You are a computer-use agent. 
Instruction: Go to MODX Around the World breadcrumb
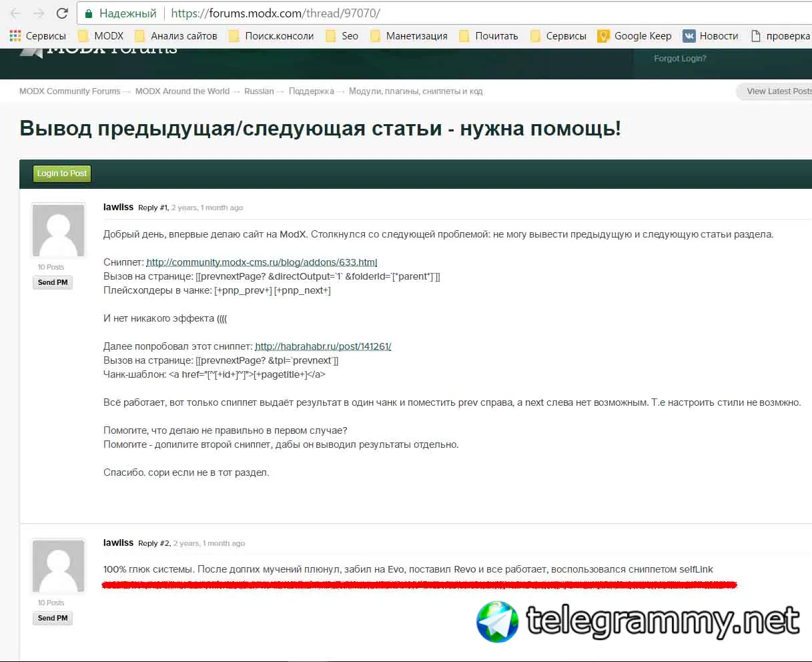point(182,91)
